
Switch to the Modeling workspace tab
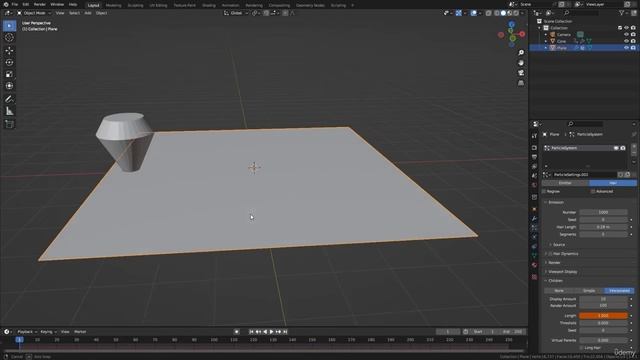click(x=113, y=5)
